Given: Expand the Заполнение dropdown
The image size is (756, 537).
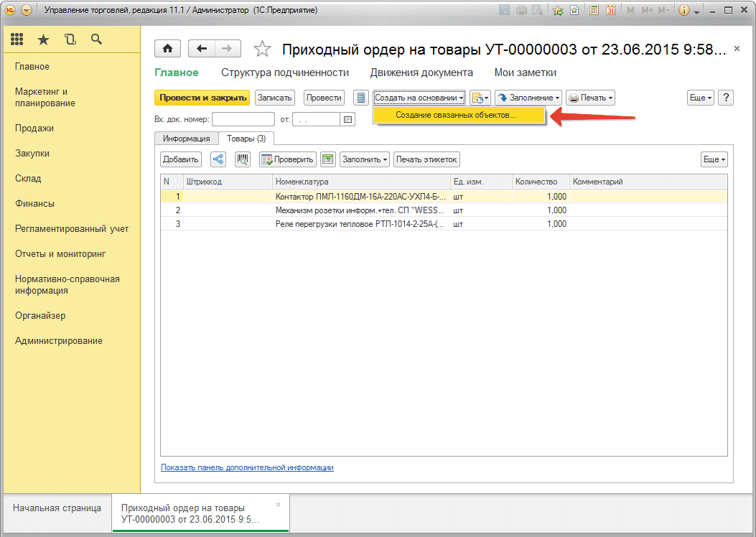Looking at the screenshot, I should point(528,98).
